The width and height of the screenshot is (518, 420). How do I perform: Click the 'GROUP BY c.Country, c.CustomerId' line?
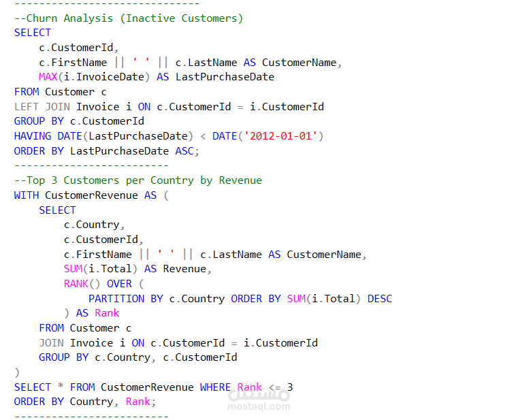(138, 357)
